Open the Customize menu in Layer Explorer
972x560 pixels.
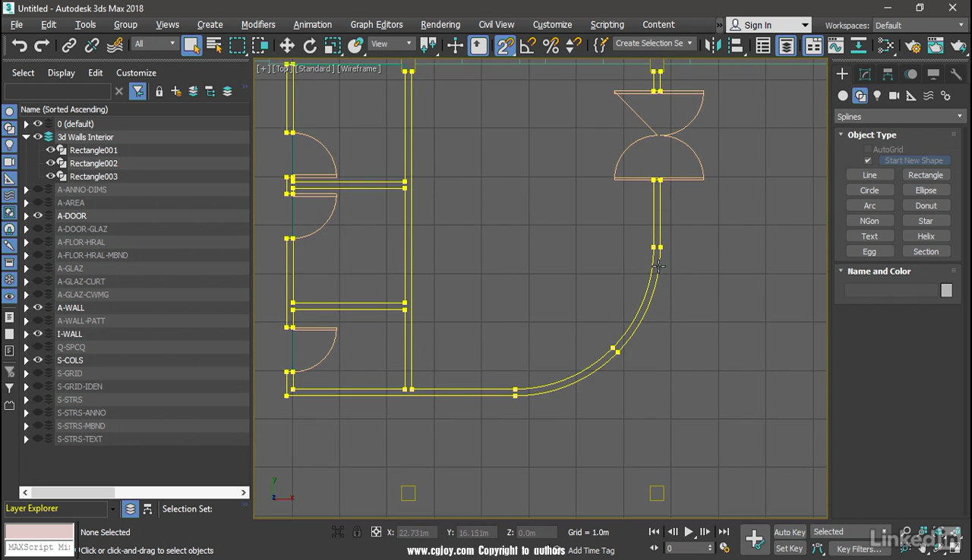(136, 73)
